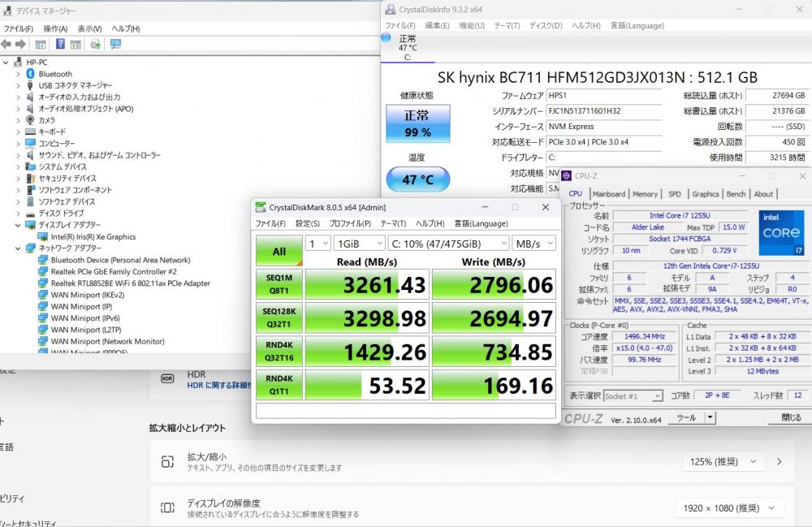The height and width of the screenshot is (527, 812).
Task: Open HDR に関する詳細 link
Action: (x=219, y=385)
